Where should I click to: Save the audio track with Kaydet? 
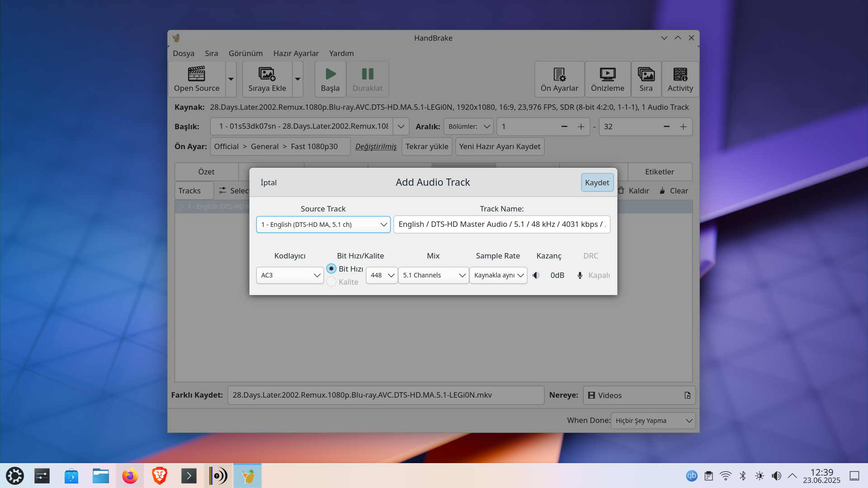597,183
